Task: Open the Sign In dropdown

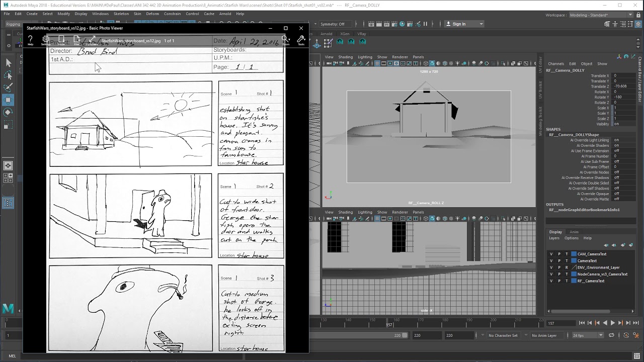Action: click(x=464, y=24)
